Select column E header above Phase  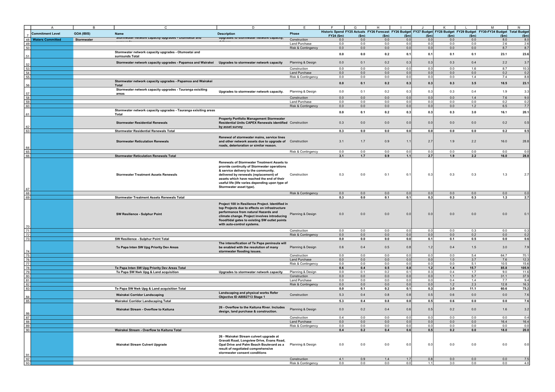304,28
